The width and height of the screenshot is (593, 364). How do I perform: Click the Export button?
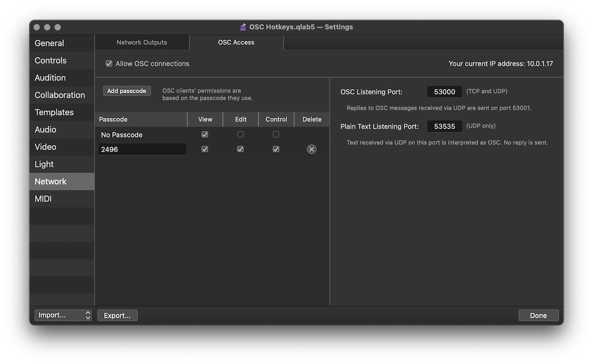[117, 315]
